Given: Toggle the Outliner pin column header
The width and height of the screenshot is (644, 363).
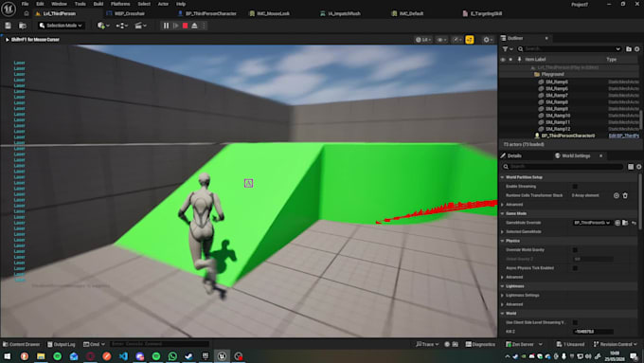Looking at the screenshot, I should [519, 59].
